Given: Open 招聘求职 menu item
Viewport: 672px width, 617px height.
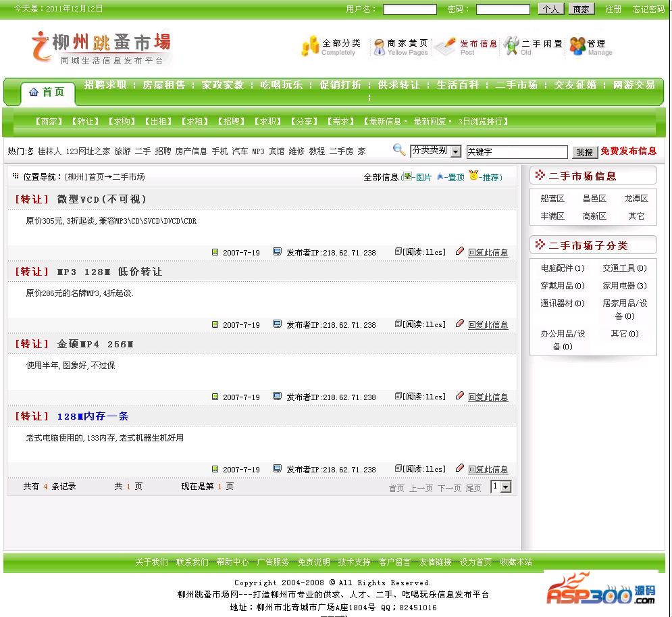Looking at the screenshot, I should point(105,85).
